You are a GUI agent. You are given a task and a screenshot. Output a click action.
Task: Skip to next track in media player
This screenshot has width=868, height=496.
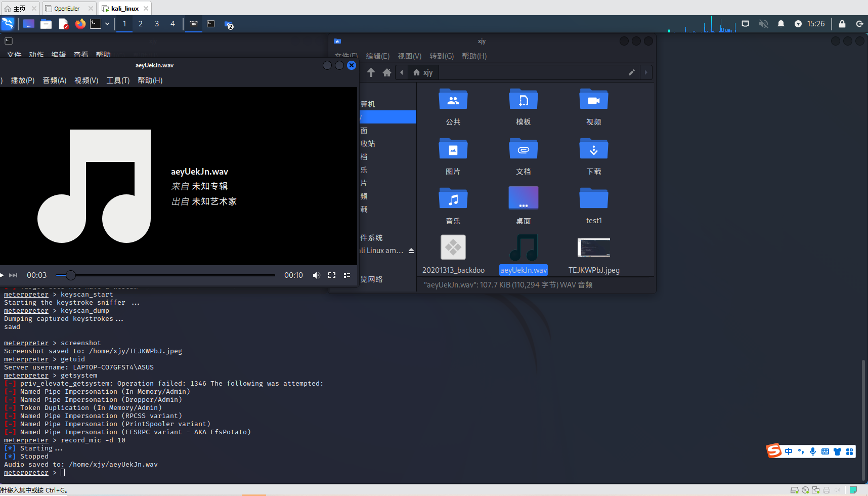[x=13, y=275]
